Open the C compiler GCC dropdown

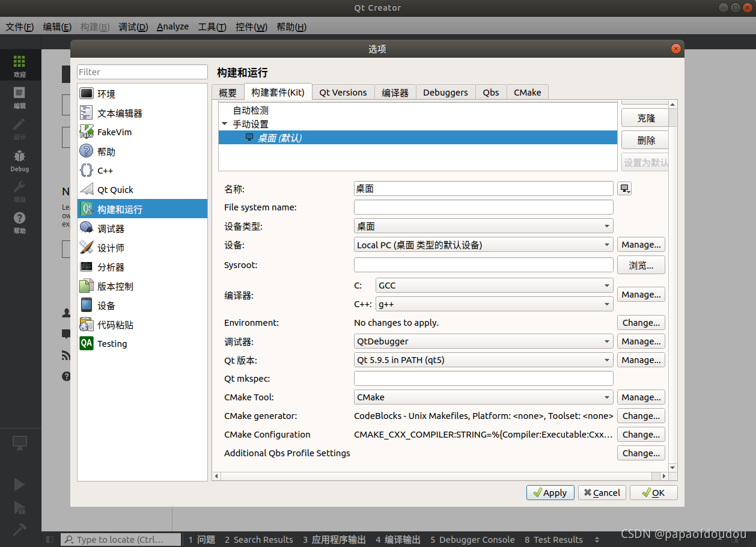point(495,286)
